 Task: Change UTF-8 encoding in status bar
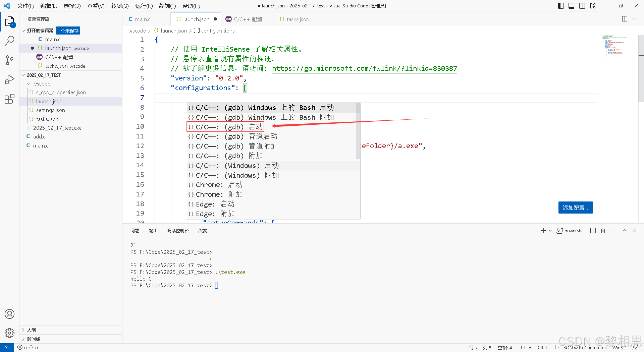tap(525, 348)
